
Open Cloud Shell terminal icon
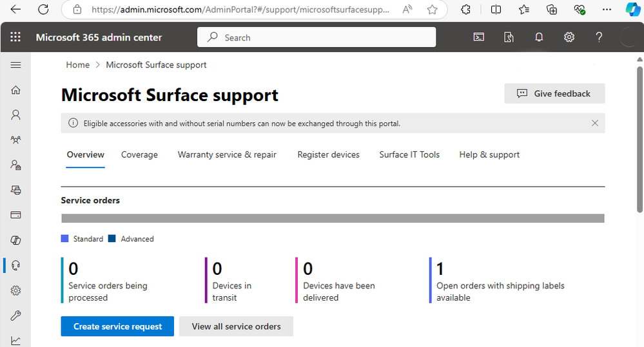point(479,37)
